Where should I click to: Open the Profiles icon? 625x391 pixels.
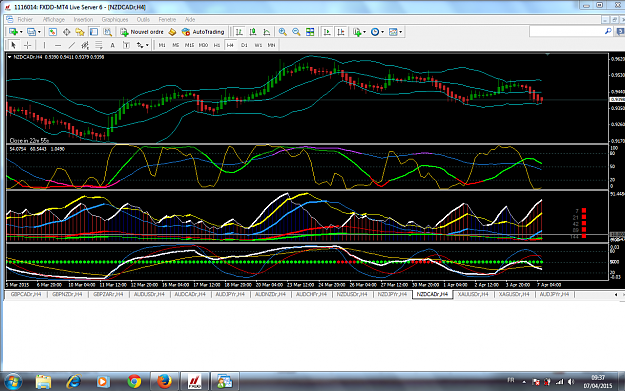31,32
